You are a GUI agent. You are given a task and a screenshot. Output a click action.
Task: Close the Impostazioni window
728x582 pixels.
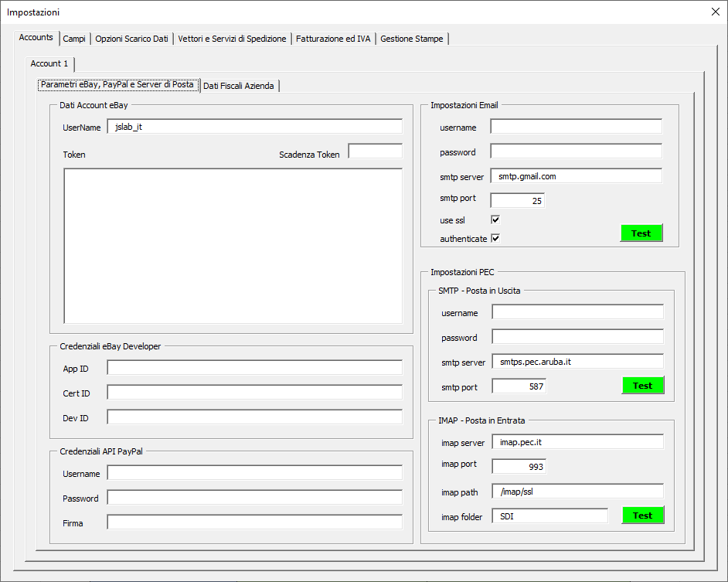pyautogui.click(x=716, y=12)
